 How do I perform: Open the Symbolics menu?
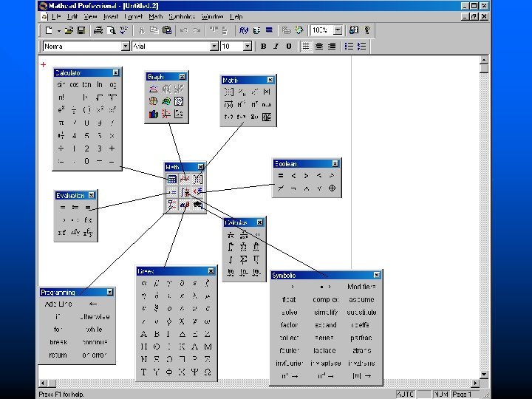point(182,16)
